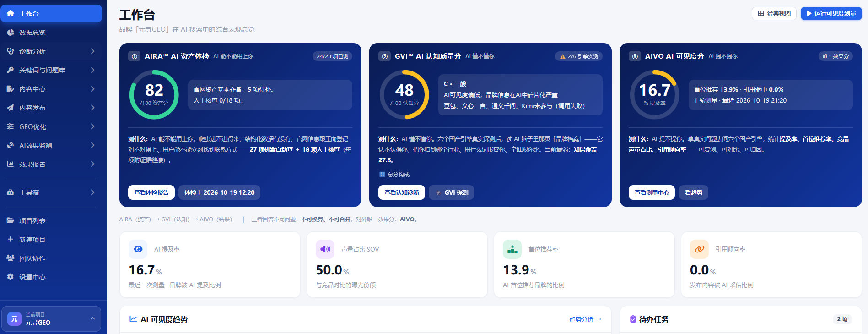Expand the 关键词与问题库 chevron
Screen dimensions: 868x334
click(92, 70)
